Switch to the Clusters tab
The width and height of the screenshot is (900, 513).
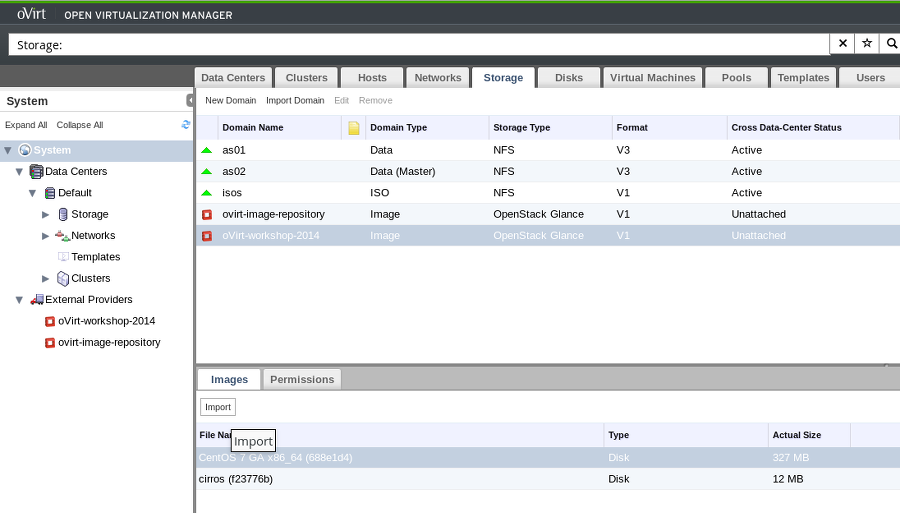(307, 77)
